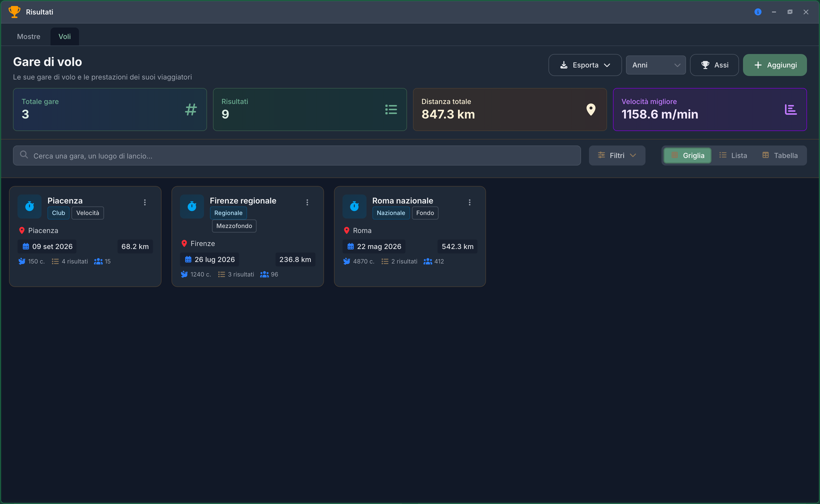
Task: Open the Velocità migliore stat card
Action: (x=710, y=109)
